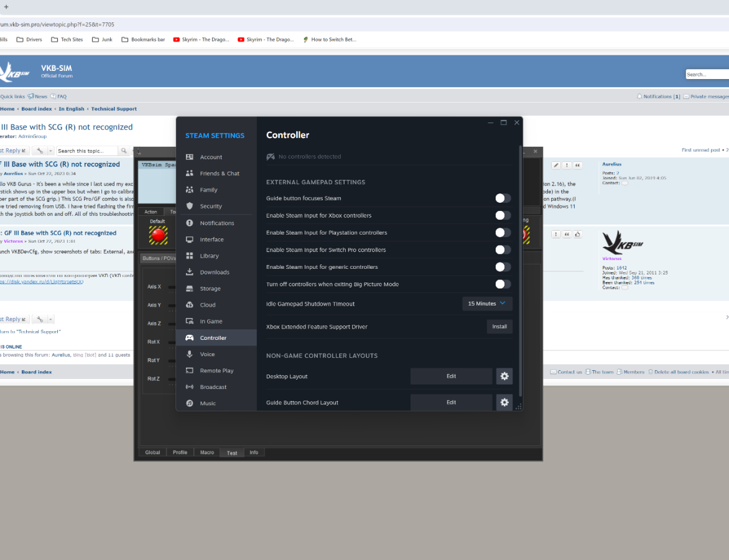Screen dimensions: 729x560
Task: Open Friends & Chat settings icon
Action: coord(189,174)
